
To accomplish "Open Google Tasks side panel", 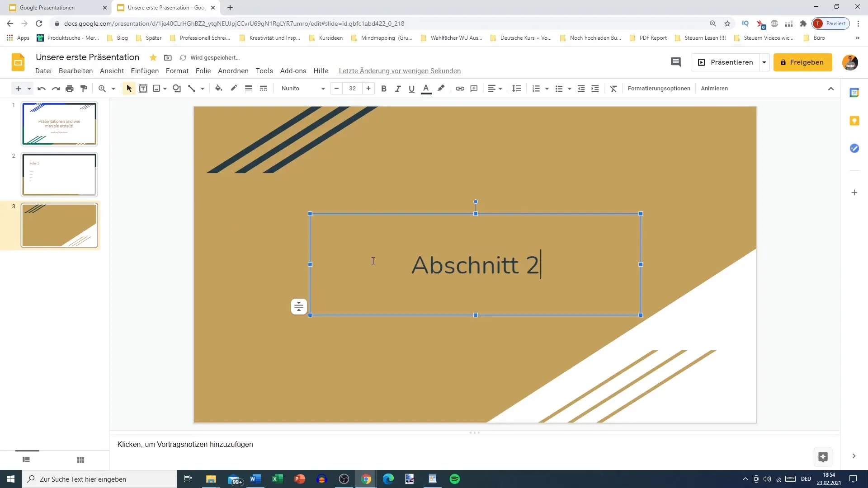I will coord(854,148).
